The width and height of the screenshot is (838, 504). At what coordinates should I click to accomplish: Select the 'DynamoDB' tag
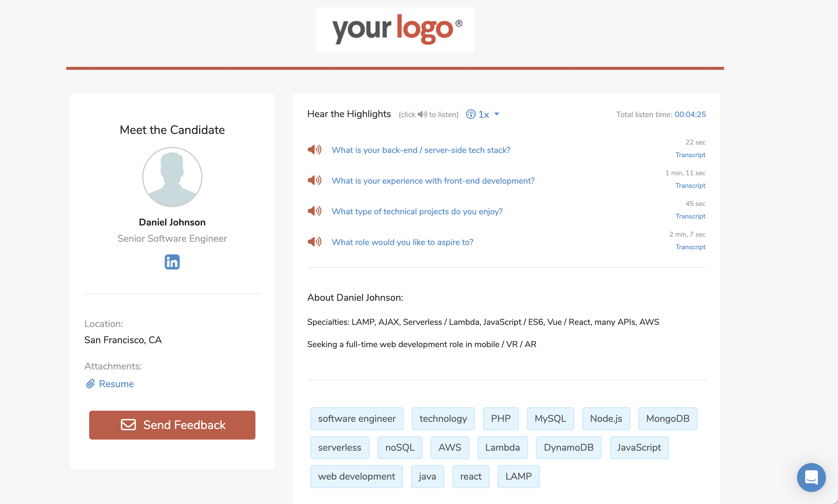[x=568, y=447]
